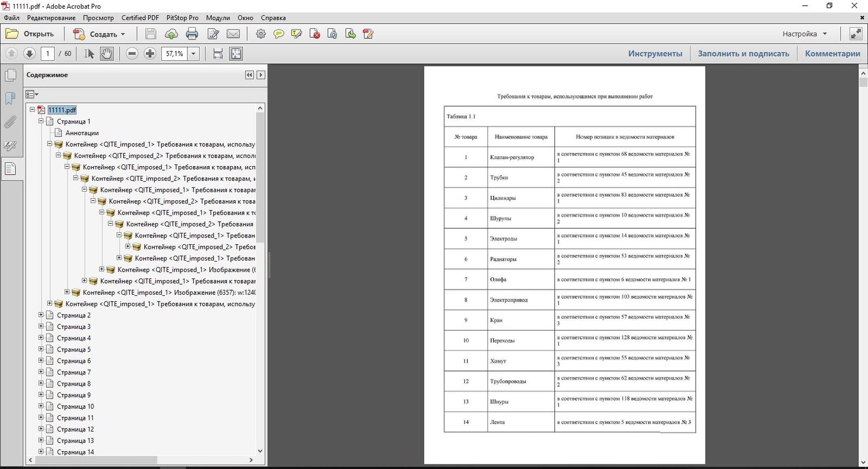Viewport: 868px width, 469px height.
Task: Click the page number input field
Action: coord(47,54)
